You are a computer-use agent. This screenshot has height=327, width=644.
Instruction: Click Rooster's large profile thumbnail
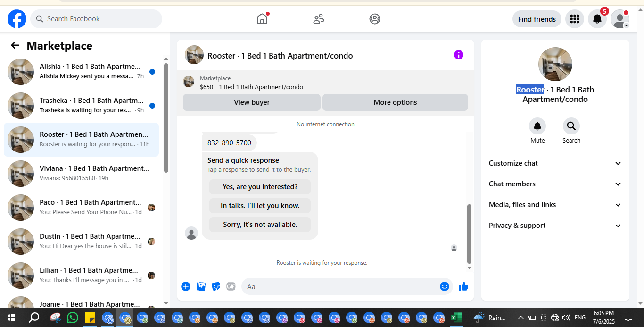[555, 64]
